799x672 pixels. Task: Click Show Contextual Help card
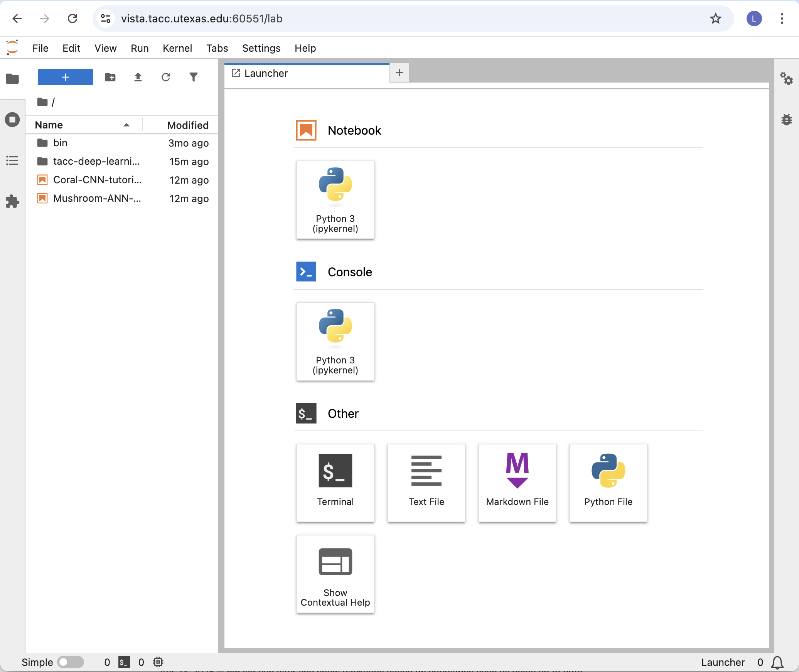tap(335, 574)
